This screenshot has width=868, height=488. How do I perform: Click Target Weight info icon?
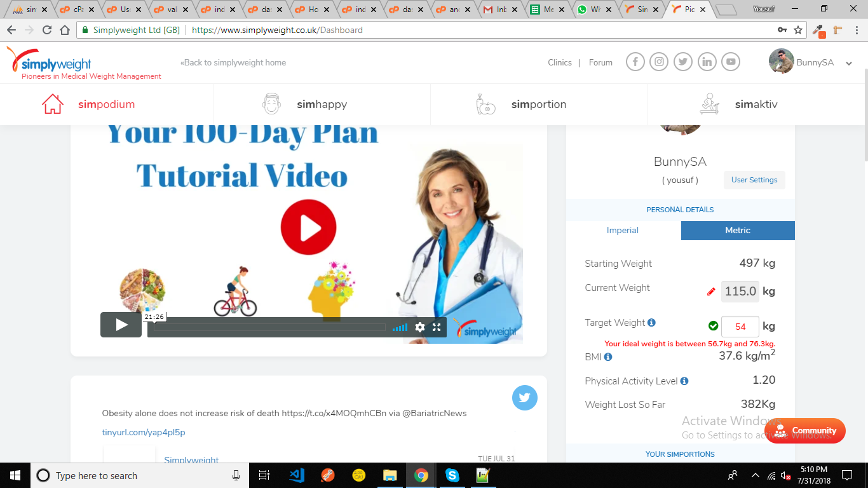[651, 323]
